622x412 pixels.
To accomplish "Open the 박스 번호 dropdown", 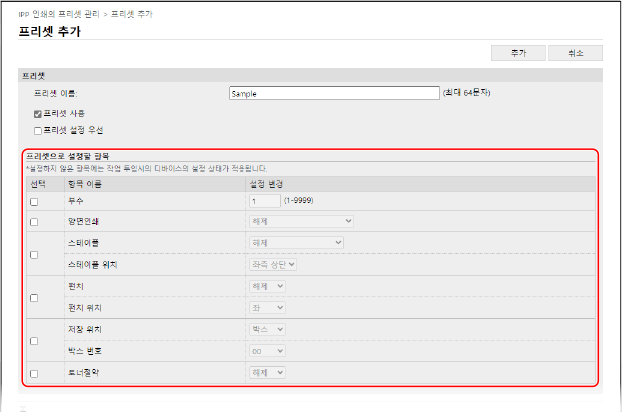I will click(x=267, y=351).
